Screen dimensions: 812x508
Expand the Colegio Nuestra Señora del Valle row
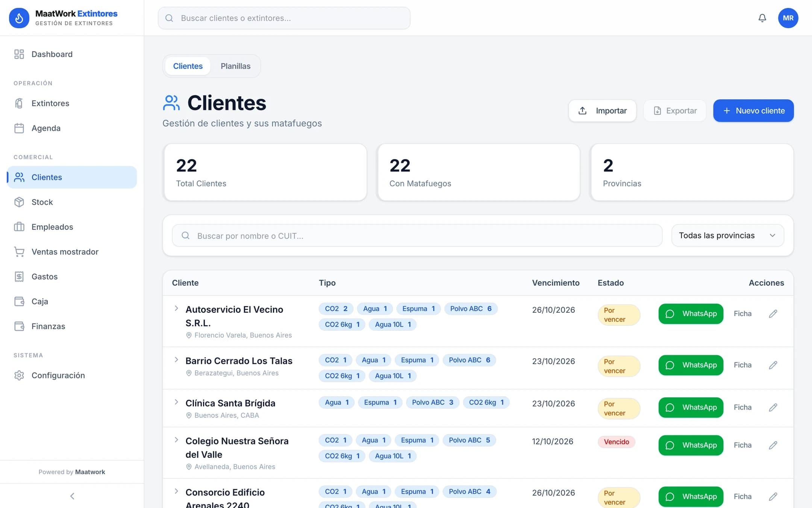(176, 440)
